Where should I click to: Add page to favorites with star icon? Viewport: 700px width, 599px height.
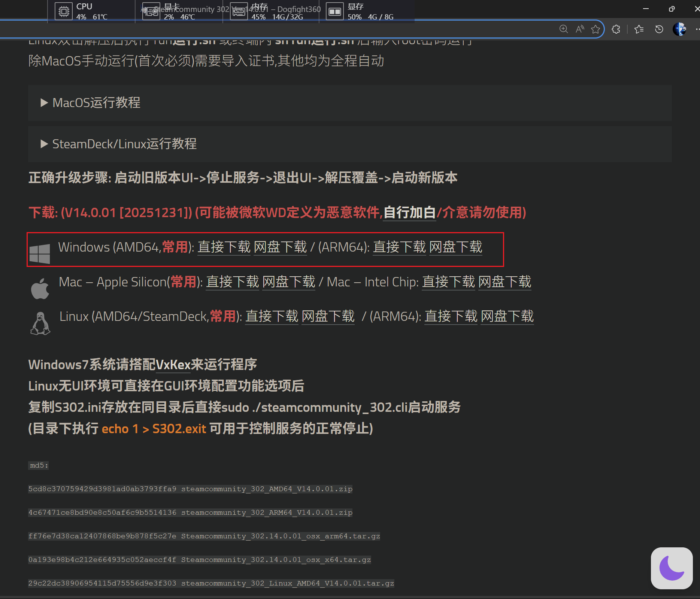[595, 29]
